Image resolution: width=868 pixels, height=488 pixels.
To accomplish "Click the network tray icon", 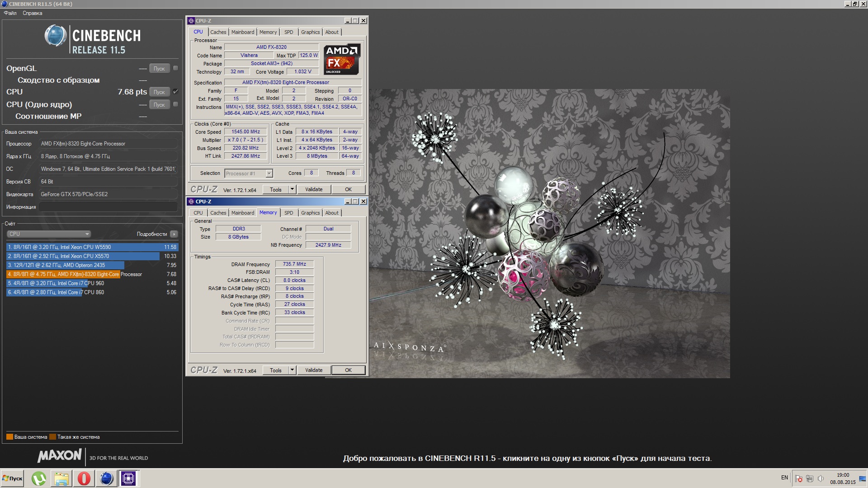I will [x=810, y=479].
